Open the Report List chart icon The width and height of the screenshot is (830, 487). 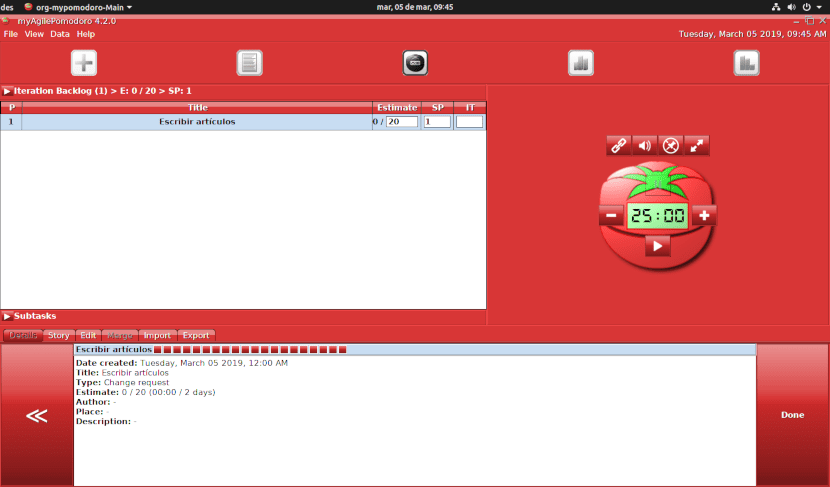coord(581,63)
